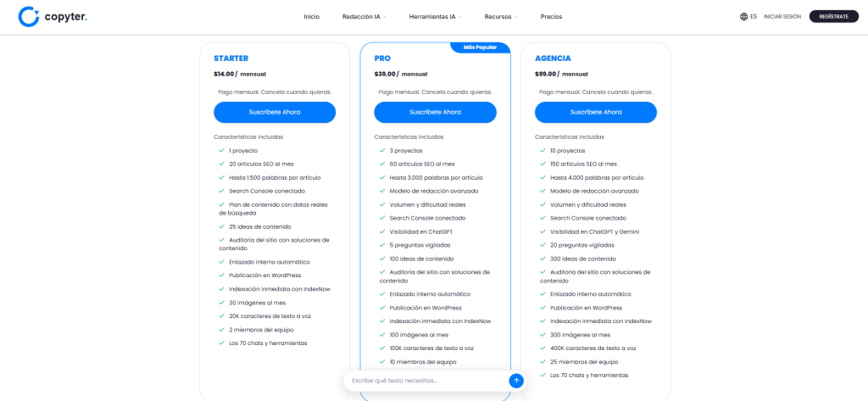
Task: Click the checkmark beside "30 imágenes al mes"
Action: (221, 303)
